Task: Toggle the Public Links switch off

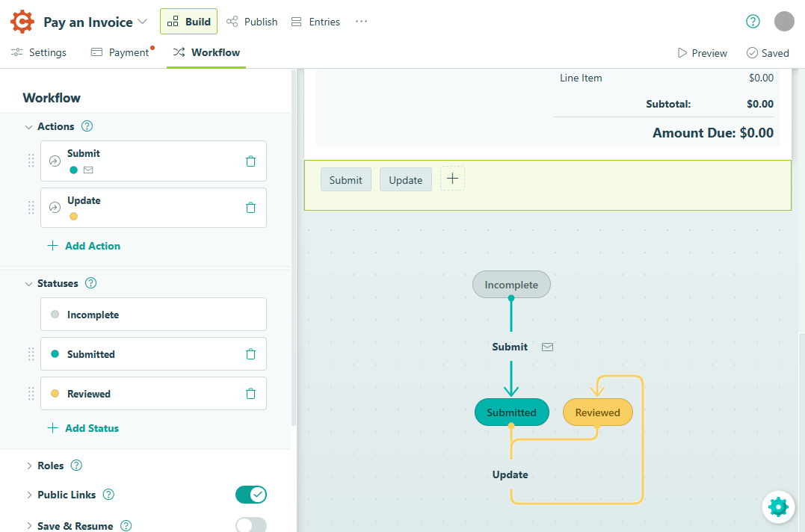Action: click(251, 495)
